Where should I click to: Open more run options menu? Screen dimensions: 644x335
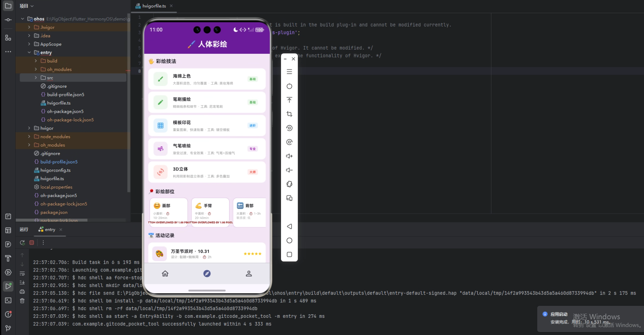[x=43, y=243]
